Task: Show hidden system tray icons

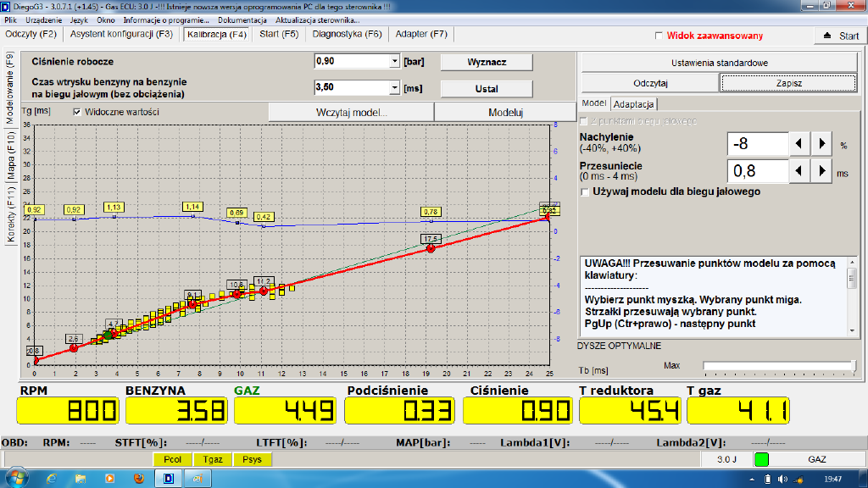Action: click(752, 480)
